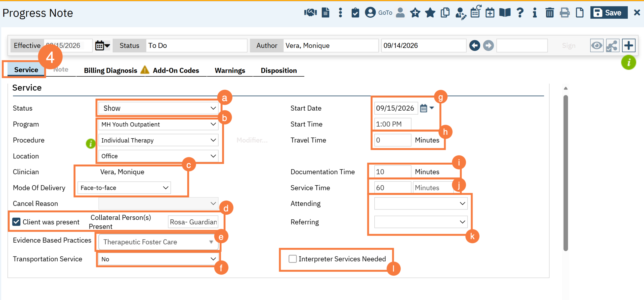Uncheck Client was present checkbox
This screenshot has width=644, height=300.
point(16,222)
